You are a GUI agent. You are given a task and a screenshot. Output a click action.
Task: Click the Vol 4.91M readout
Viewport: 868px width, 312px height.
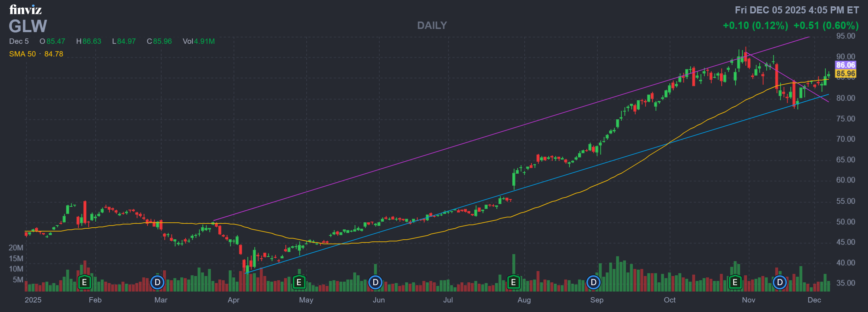tap(199, 41)
